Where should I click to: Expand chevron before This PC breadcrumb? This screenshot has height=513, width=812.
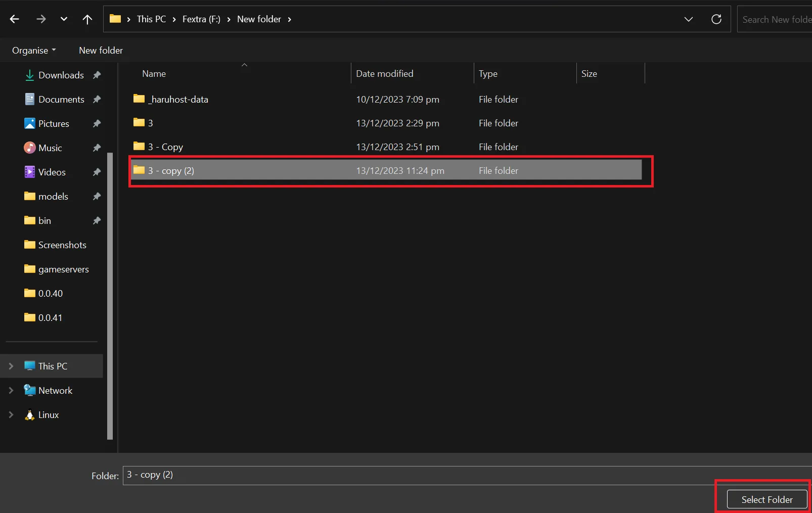click(x=129, y=19)
